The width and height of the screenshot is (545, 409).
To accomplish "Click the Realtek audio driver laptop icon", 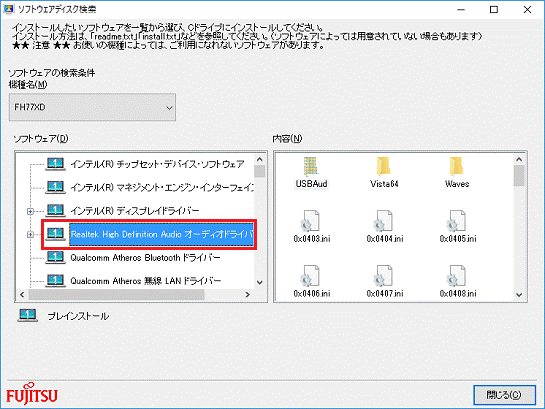I will point(55,234).
